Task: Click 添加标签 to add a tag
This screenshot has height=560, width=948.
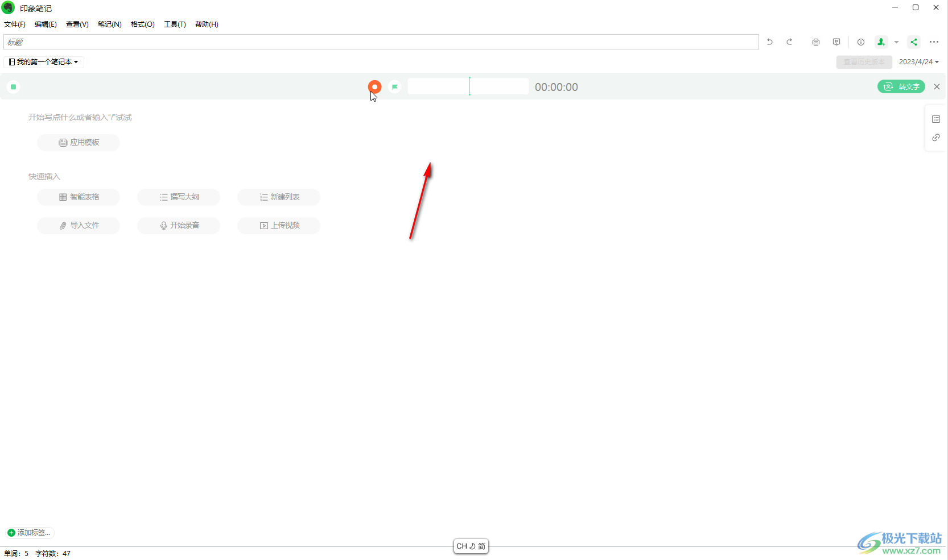Action: coord(30,533)
